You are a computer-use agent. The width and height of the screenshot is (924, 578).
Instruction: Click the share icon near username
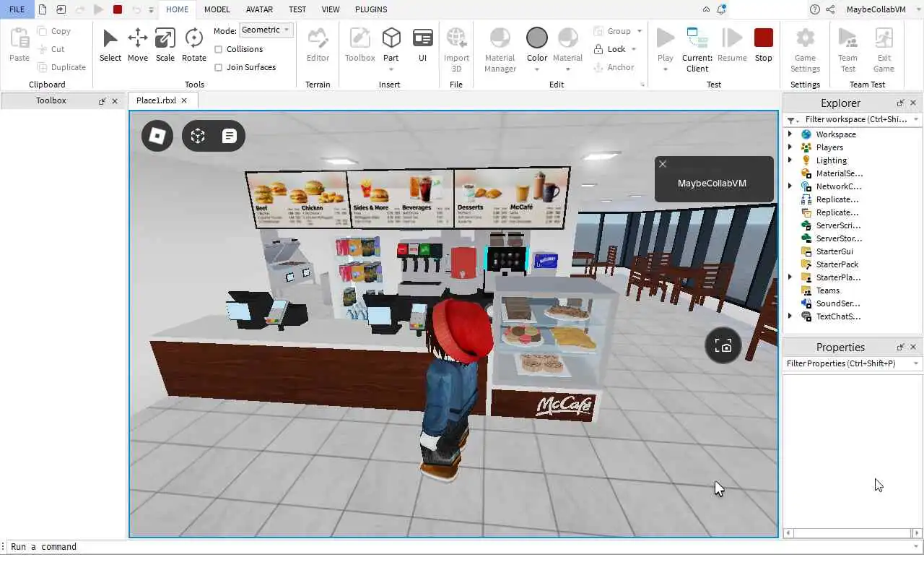(830, 9)
